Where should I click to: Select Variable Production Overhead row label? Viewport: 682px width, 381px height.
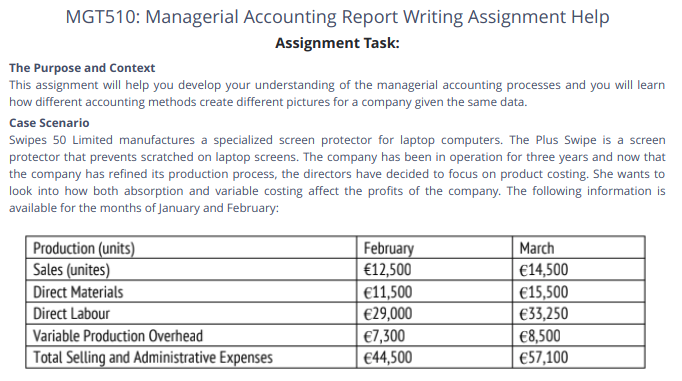118,336
